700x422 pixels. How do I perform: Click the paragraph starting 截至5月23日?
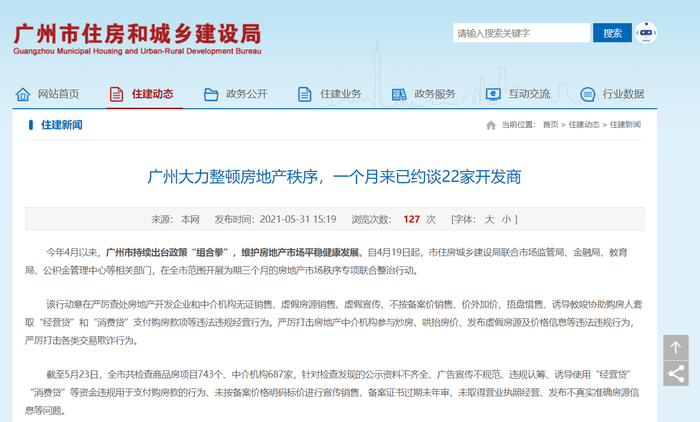click(333, 392)
